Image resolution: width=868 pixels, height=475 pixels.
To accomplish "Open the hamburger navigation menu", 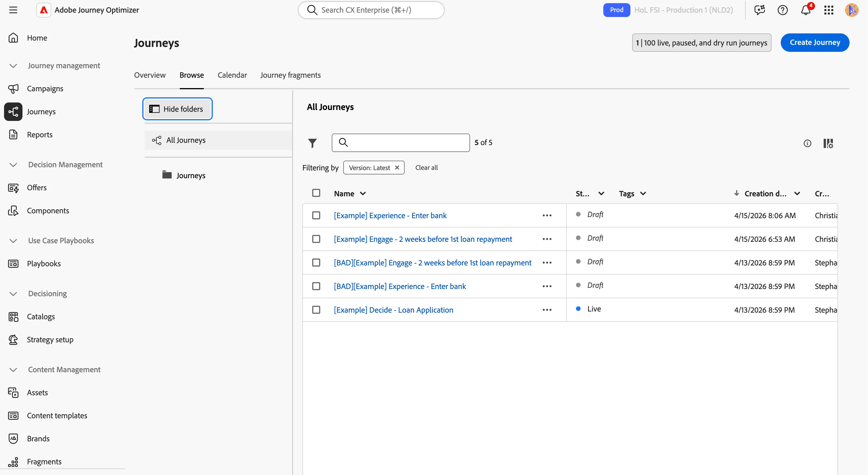I will point(13,10).
